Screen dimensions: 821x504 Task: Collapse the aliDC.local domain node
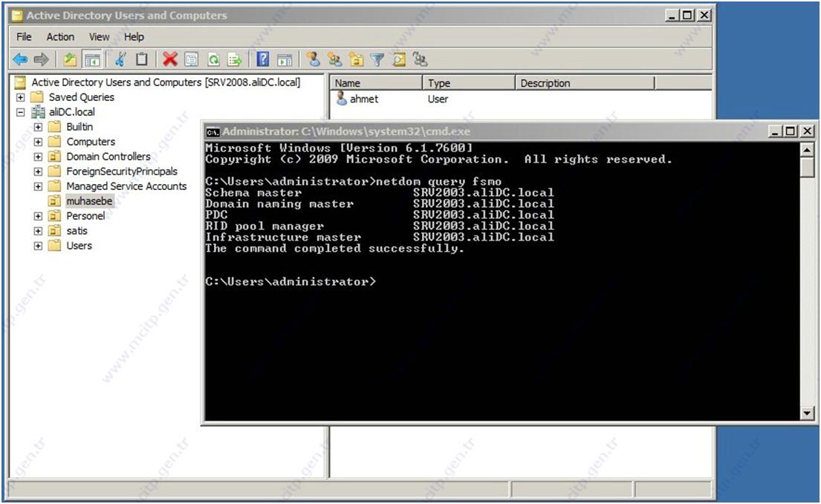pyautogui.click(x=20, y=112)
